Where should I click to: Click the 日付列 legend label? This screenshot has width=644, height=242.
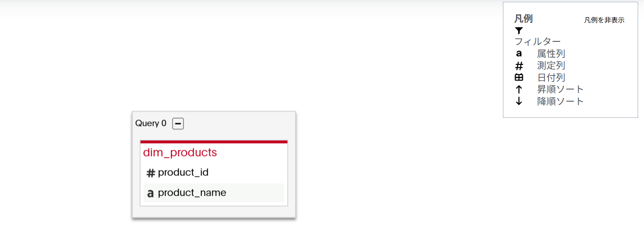[551, 77]
